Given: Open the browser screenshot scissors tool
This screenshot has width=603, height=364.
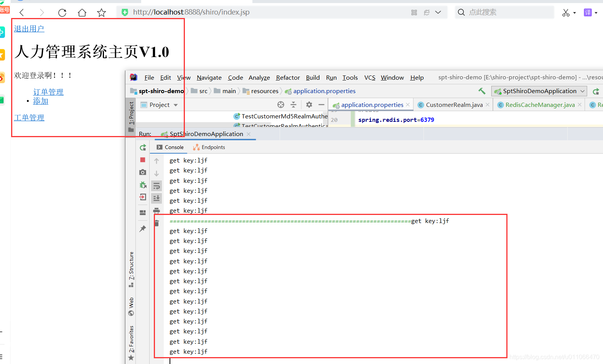Looking at the screenshot, I should (x=566, y=13).
